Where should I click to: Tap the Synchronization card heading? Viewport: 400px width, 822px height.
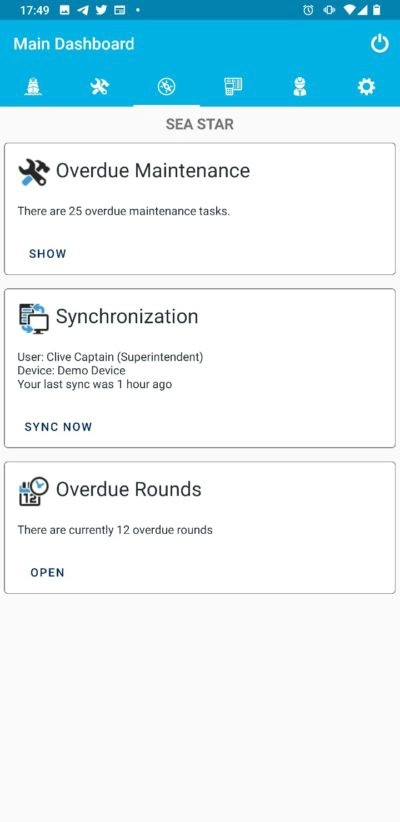(127, 317)
